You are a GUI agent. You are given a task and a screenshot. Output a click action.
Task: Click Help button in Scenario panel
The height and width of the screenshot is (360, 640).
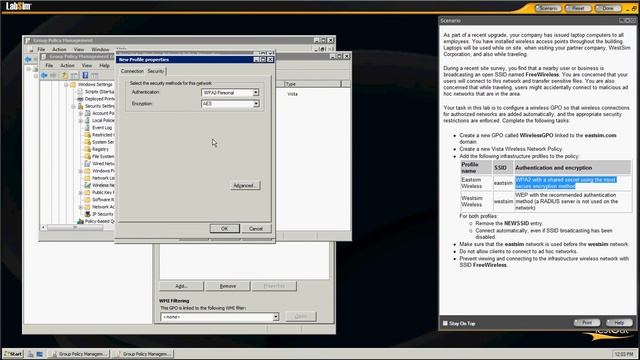point(619,322)
